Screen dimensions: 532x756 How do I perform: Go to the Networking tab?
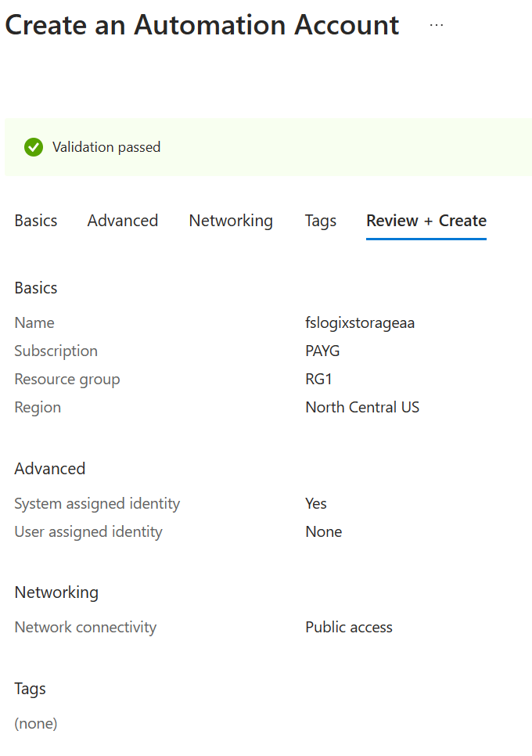231,221
